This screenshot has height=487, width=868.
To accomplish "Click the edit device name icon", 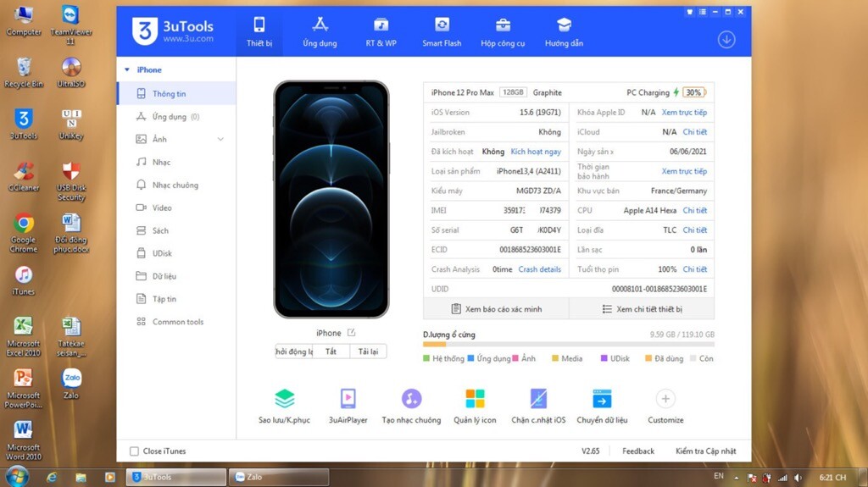I will [351, 333].
